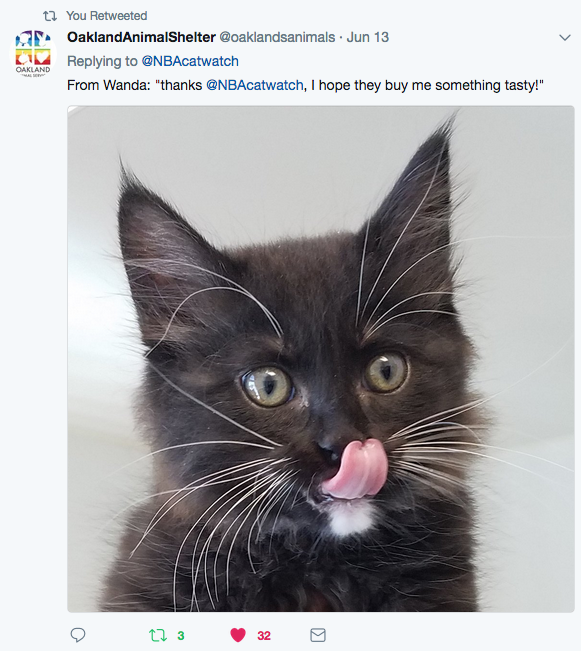
Task: Click the You Retweeted label
Action: point(107,16)
